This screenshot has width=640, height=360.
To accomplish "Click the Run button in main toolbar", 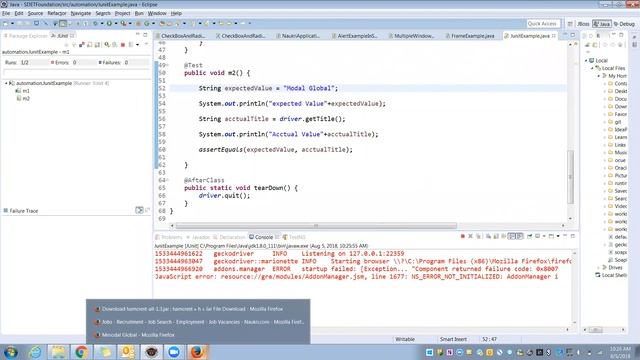I will 109,24.
